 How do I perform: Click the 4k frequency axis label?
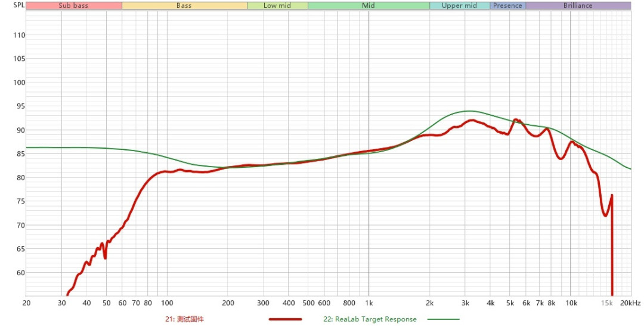pyautogui.click(x=490, y=303)
